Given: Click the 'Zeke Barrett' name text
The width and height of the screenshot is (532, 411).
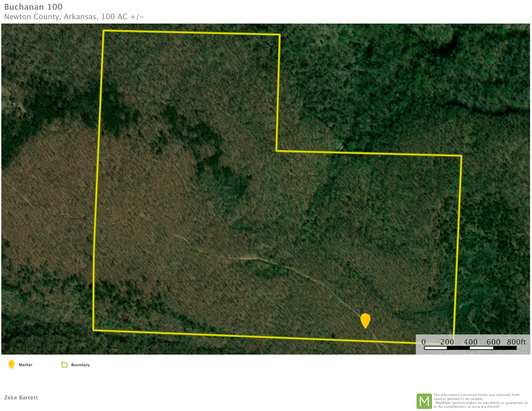Looking at the screenshot, I should (x=21, y=397).
